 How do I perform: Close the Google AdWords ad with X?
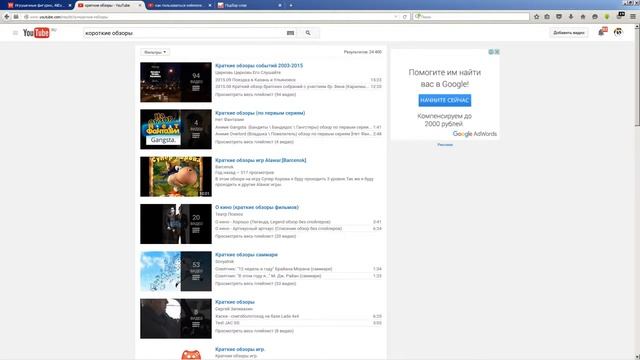tap(497, 52)
